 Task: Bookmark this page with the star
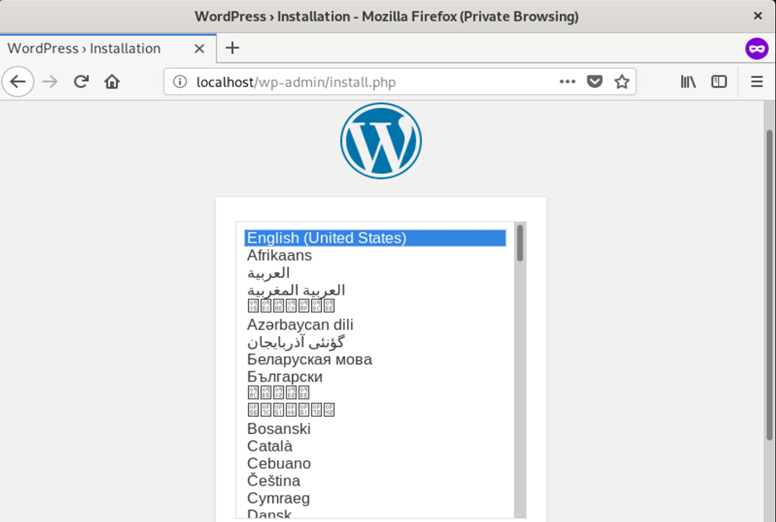(622, 82)
